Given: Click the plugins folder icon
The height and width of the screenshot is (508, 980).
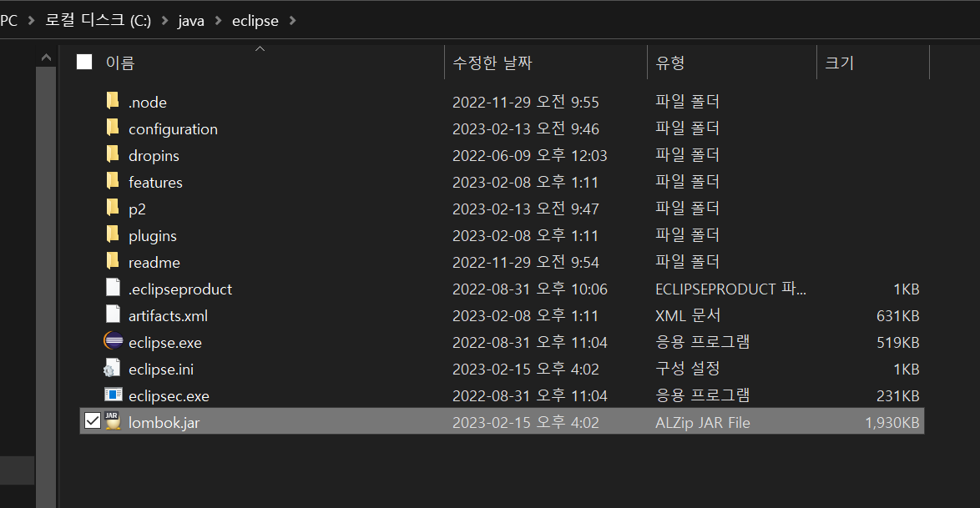Looking at the screenshot, I should click(x=113, y=234).
